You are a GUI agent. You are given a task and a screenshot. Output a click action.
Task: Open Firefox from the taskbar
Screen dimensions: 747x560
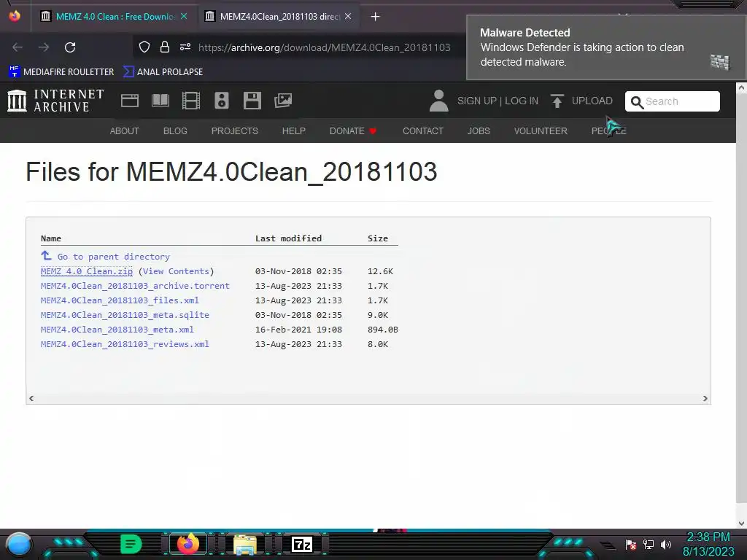(188, 544)
